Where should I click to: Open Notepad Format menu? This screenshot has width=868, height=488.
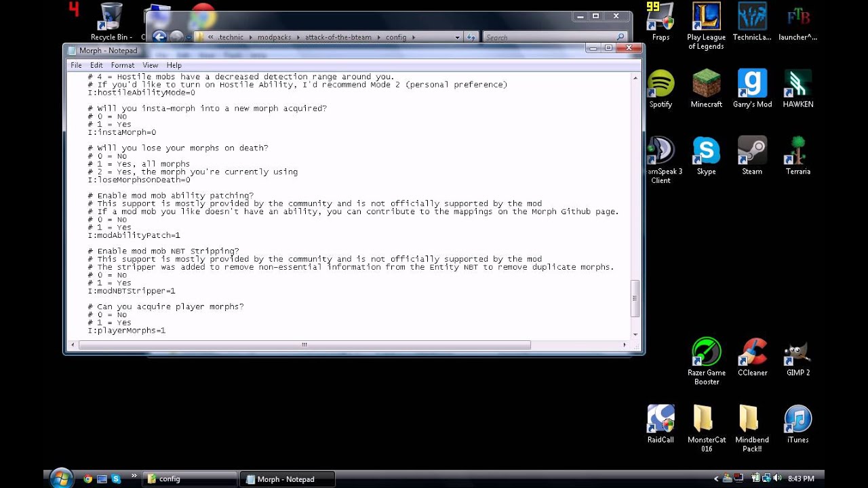(x=123, y=65)
